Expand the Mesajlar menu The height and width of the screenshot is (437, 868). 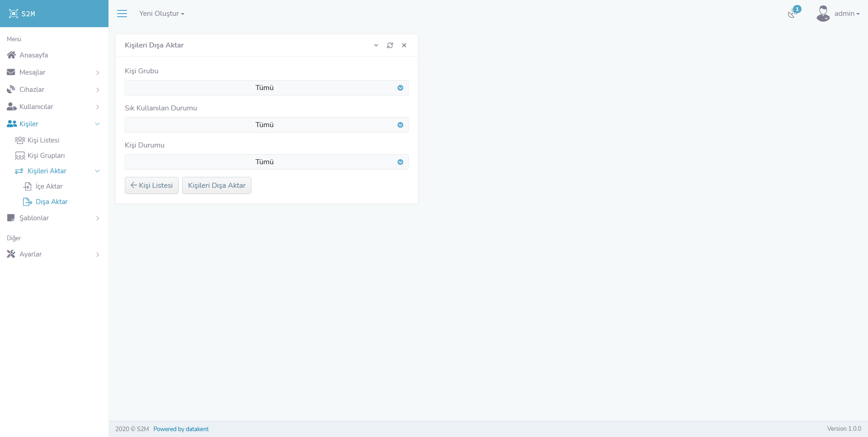[x=33, y=72]
